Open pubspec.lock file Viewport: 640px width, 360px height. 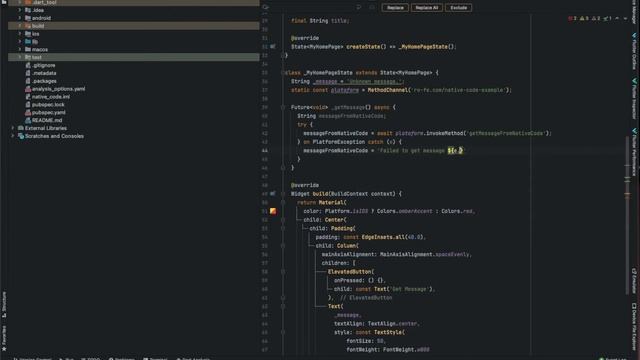[x=48, y=104]
